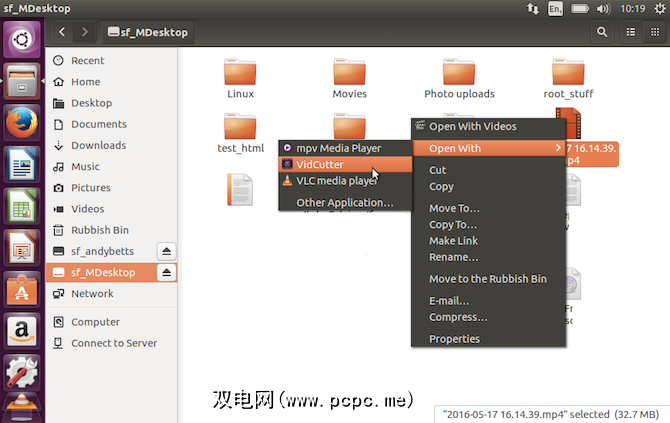
Task: Open the En keyboard language indicator
Action: tap(555, 9)
